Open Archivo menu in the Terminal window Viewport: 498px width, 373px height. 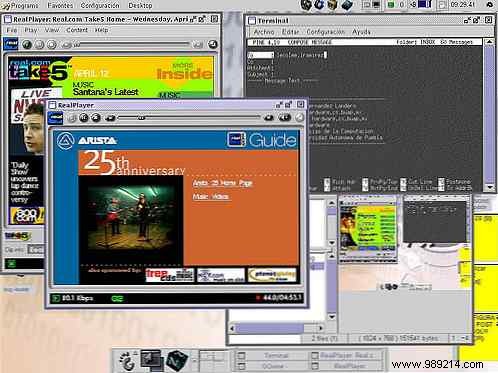coord(264,32)
